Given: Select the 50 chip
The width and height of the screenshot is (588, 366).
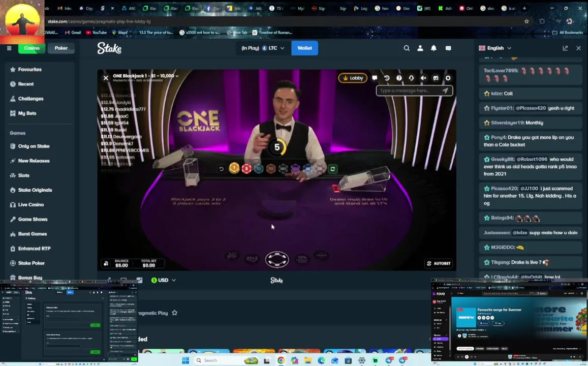Looking at the screenshot, I should 271,169.
